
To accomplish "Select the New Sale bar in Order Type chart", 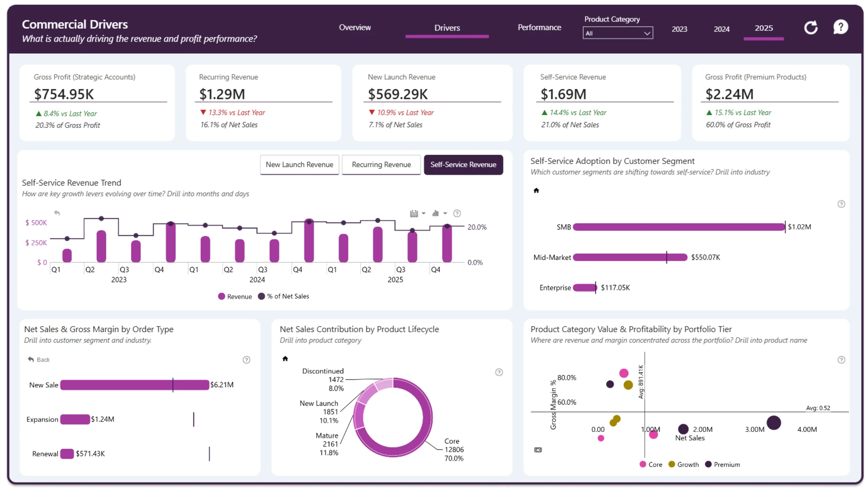I will click(135, 385).
